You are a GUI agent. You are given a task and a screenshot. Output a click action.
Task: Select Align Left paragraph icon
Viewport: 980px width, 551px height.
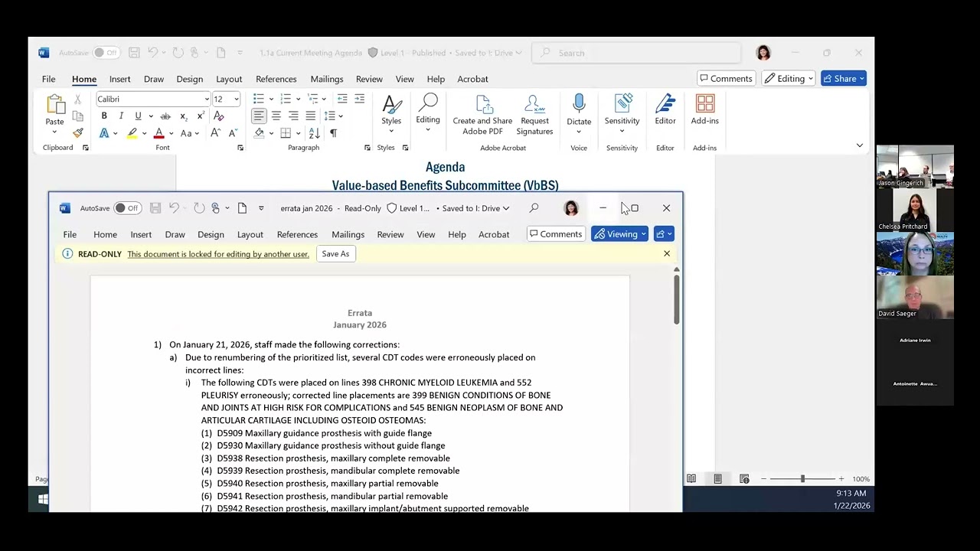click(x=259, y=116)
